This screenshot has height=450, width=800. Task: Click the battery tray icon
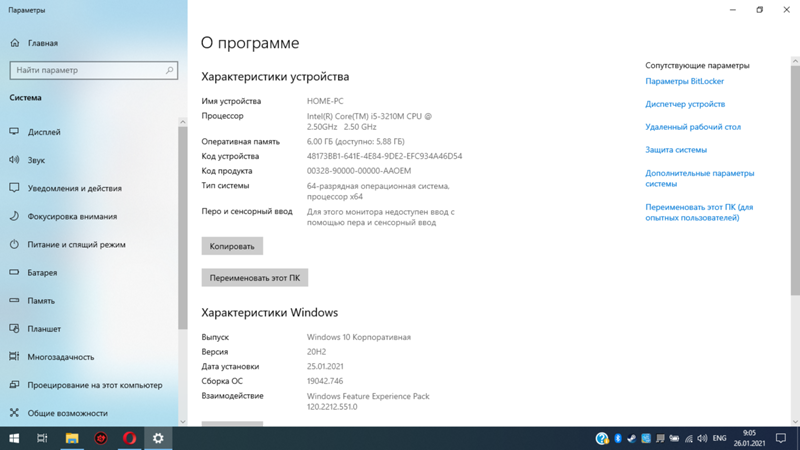pos(674,438)
